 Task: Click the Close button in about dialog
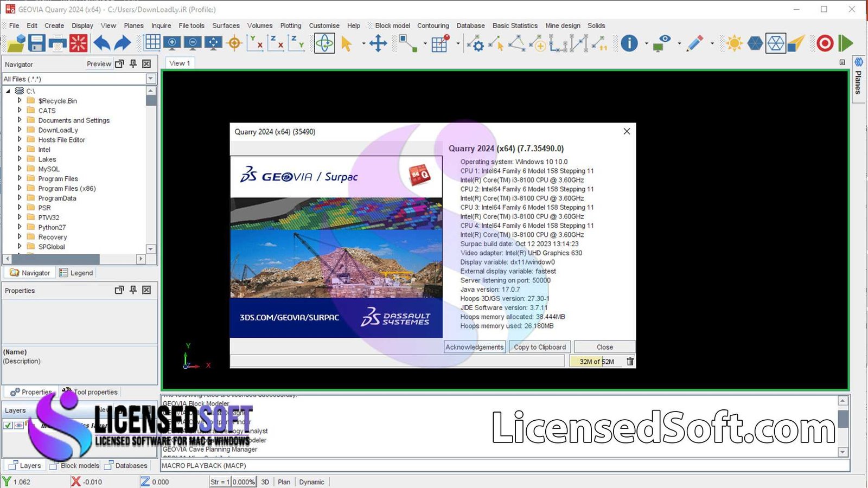[605, 347]
